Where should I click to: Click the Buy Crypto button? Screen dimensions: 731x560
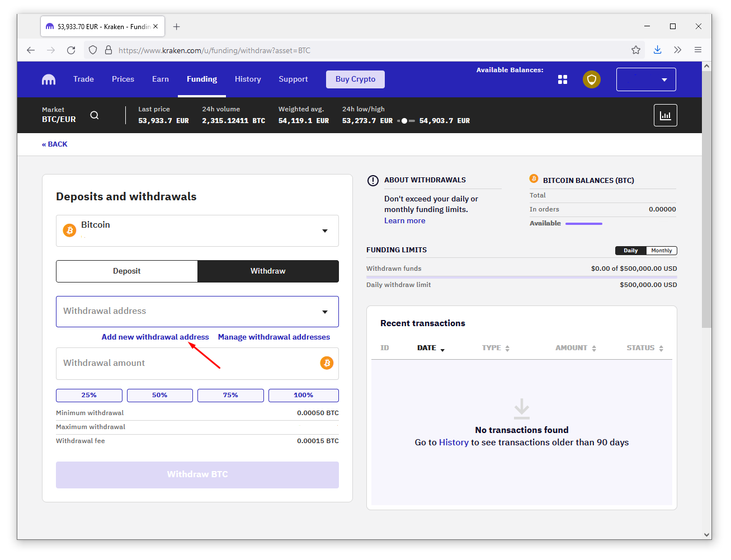coord(355,79)
